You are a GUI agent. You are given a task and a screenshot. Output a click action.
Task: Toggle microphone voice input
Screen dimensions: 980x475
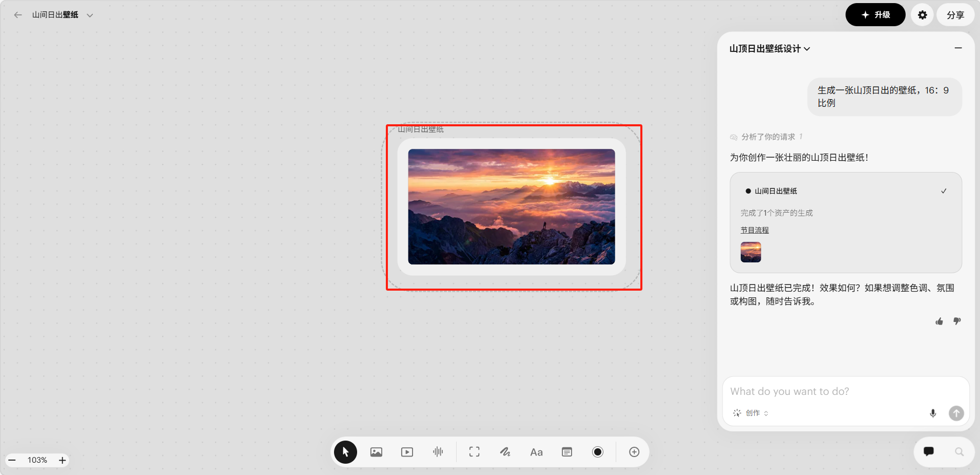[933, 413]
